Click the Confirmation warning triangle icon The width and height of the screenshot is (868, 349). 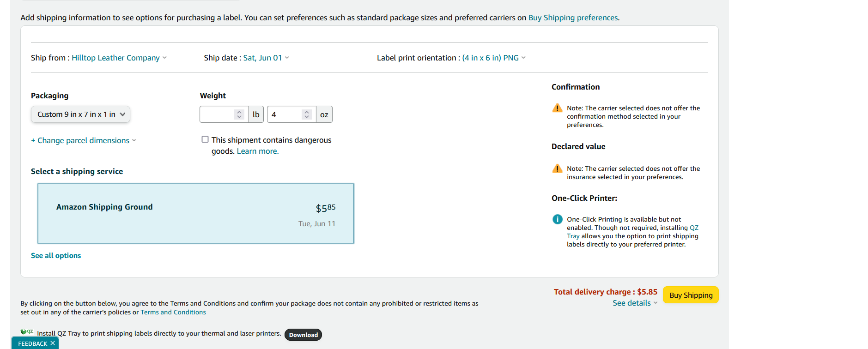click(x=557, y=108)
